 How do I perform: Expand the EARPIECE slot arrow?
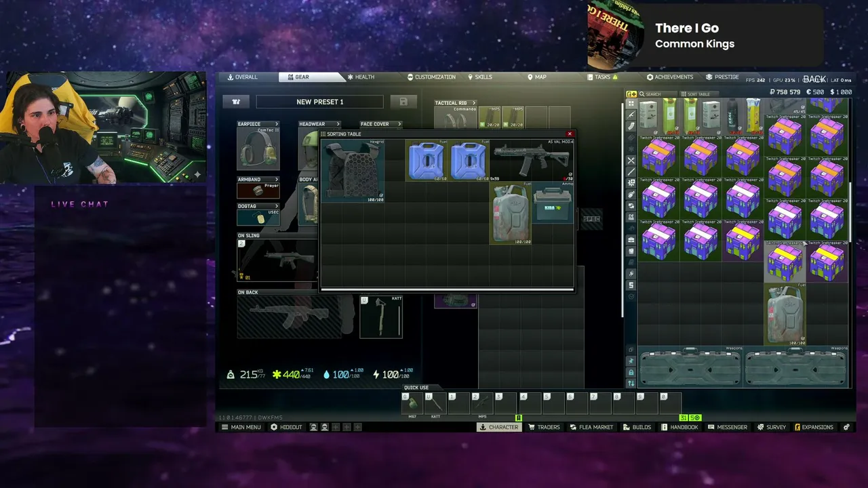pyautogui.click(x=277, y=124)
